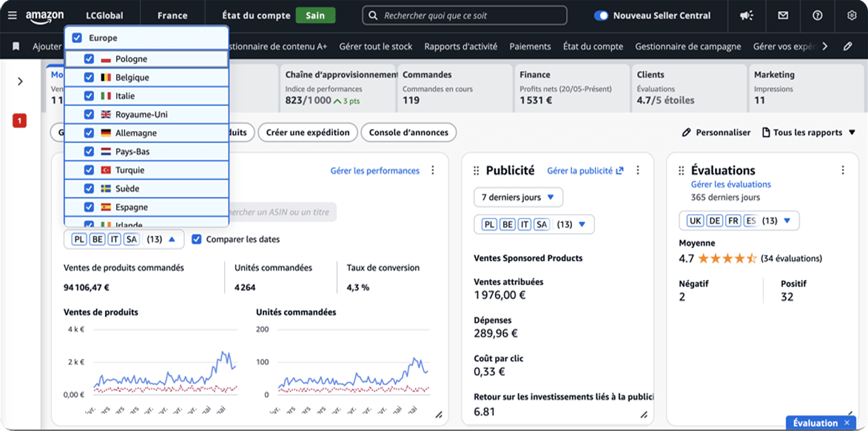
Task: Click the bookmark icon in the favorites bar
Action: point(16,47)
